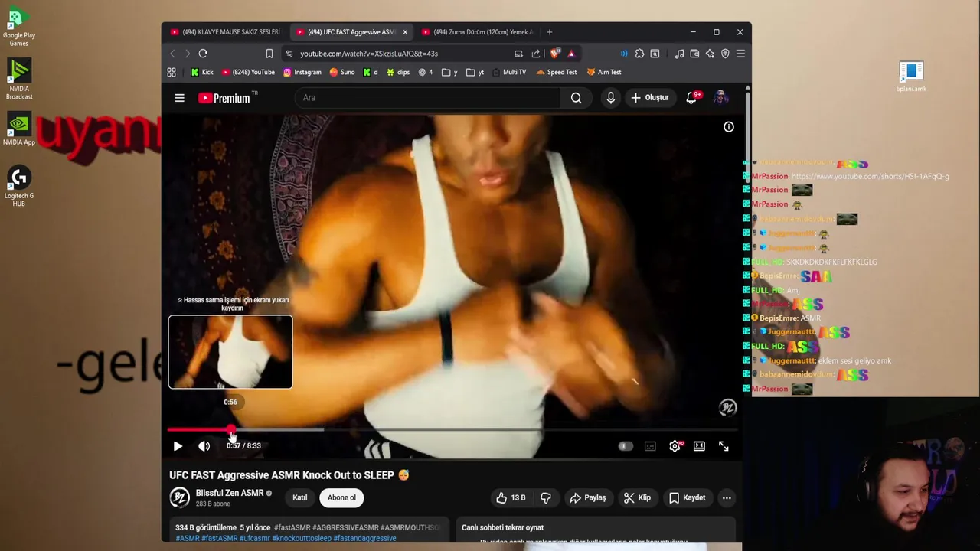This screenshot has width=980, height=551.
Task: Go back with browser back arrow
Action: coord(172,54)
